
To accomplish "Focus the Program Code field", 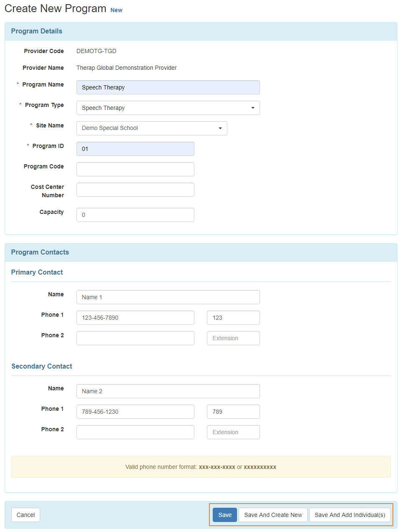I will coord(135,169).
